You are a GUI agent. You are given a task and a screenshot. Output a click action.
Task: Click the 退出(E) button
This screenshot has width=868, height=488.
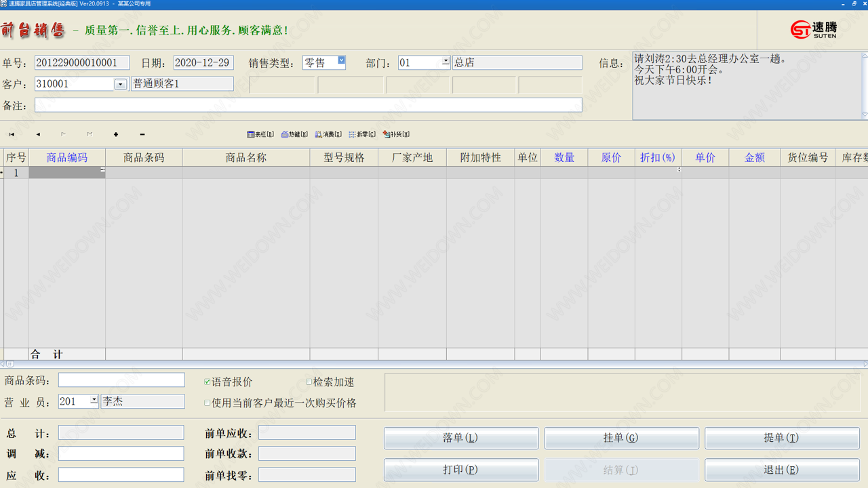click(782, 470)
